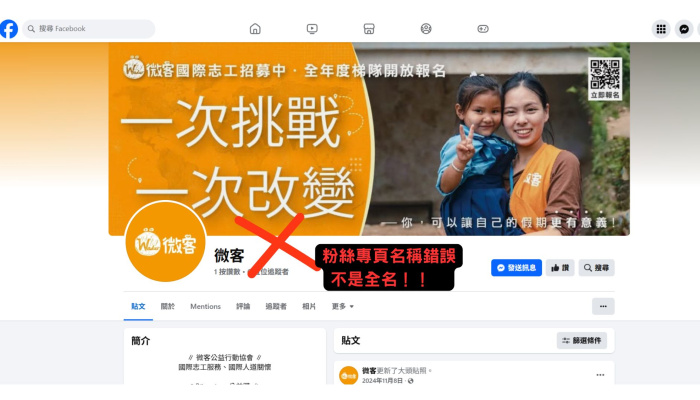
Task: Open the 篩選條件 filter for posts
Action: (x=582, y=340)
